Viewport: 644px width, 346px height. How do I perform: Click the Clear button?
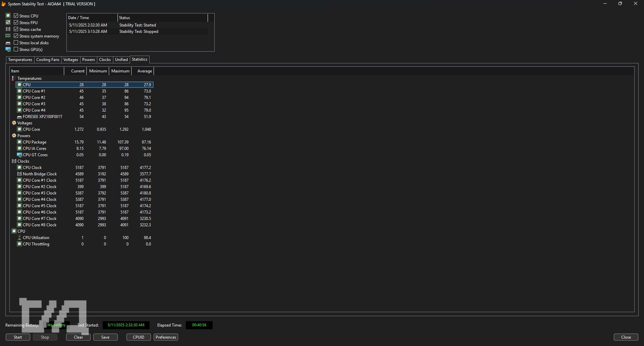[78, 337]
